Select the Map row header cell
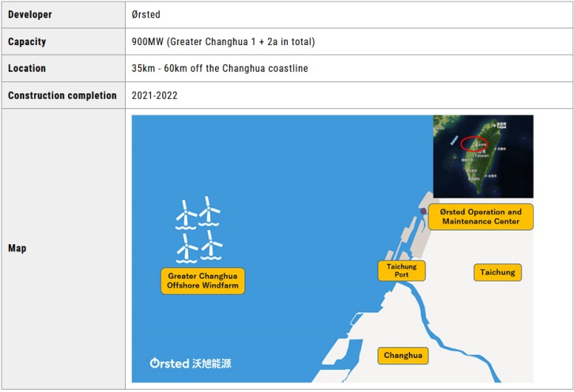Image resolution: width=574 pixels, height=392 pixels. click(63, 249)
